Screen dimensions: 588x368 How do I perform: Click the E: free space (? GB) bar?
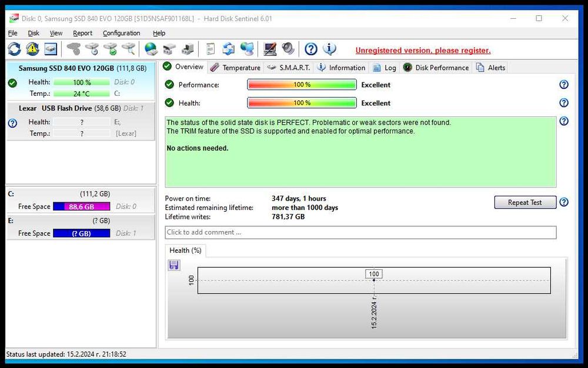tap(81, 233)
